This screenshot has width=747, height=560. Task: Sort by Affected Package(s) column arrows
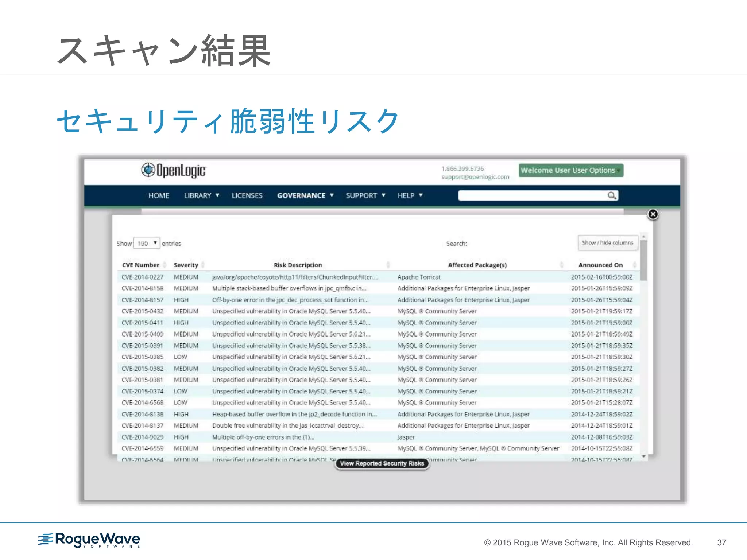pyautogui.click(x=562, y=265)
